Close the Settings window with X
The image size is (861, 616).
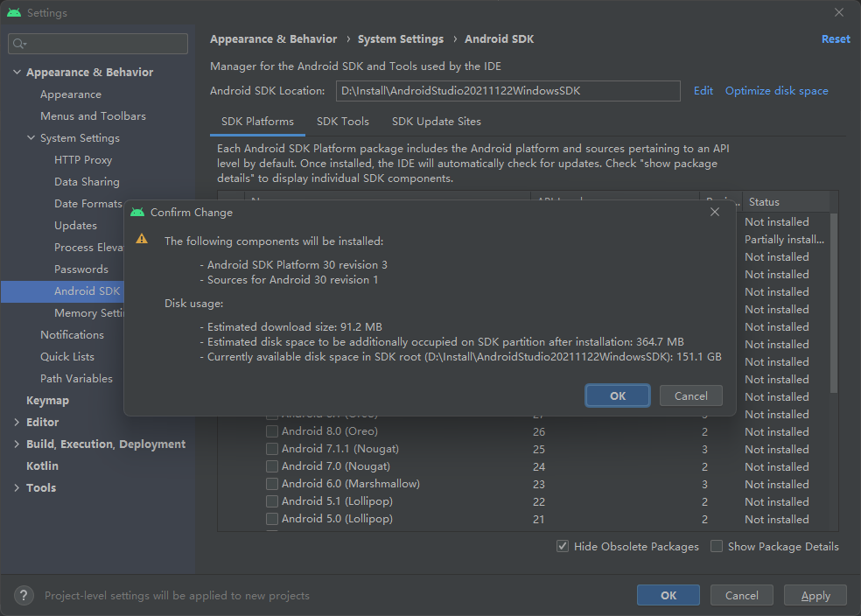click(x=838, y=12)
